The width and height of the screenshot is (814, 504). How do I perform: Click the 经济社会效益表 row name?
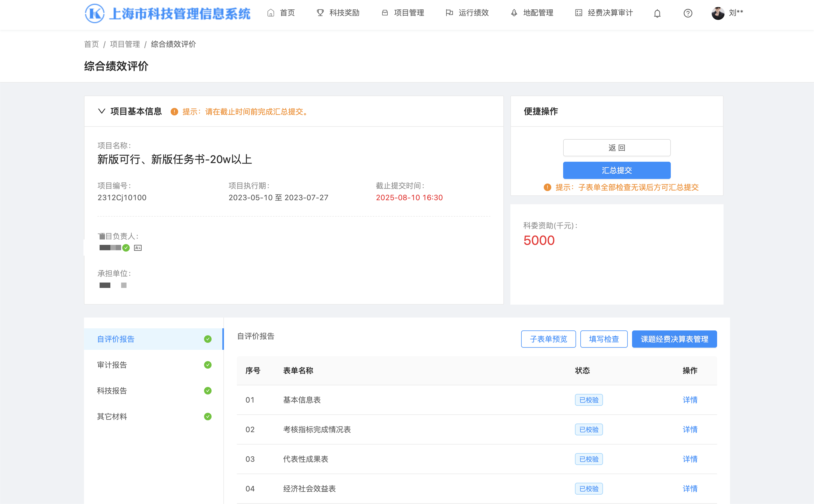tap(309, 489)
